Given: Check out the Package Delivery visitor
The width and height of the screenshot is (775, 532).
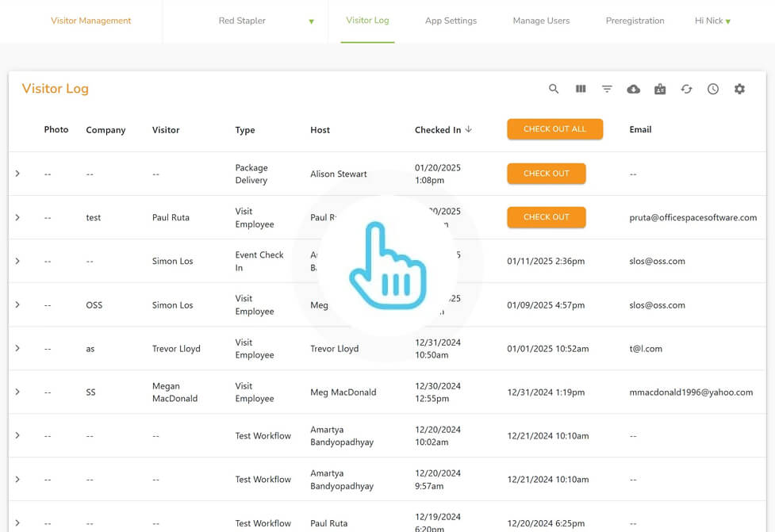Looking at the screenshot, I should [546, 174].
